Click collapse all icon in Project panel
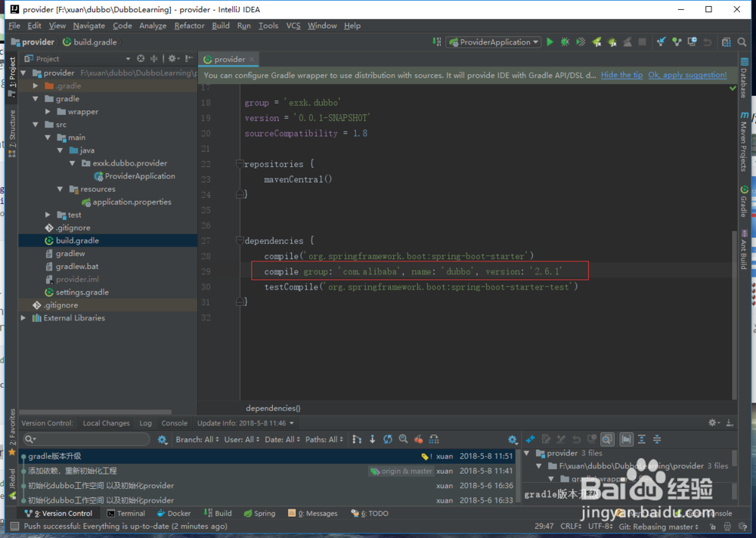 153,58
